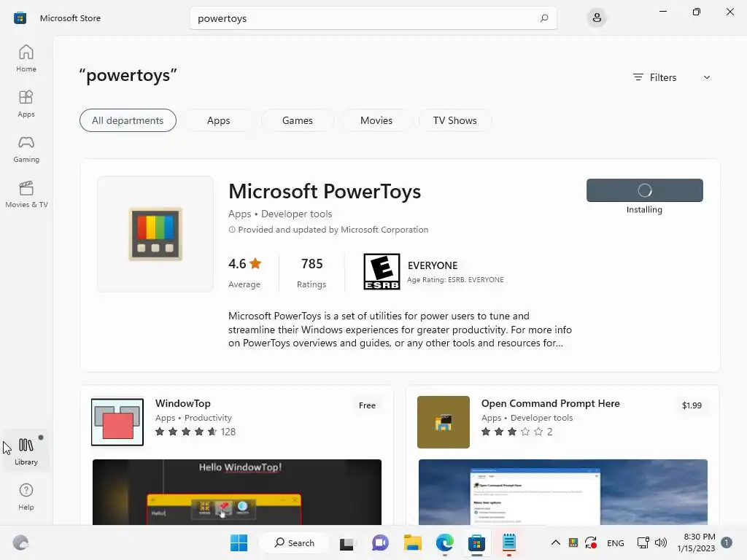Click the Installing progress button

pyautogui.click(x=645, y=190)
